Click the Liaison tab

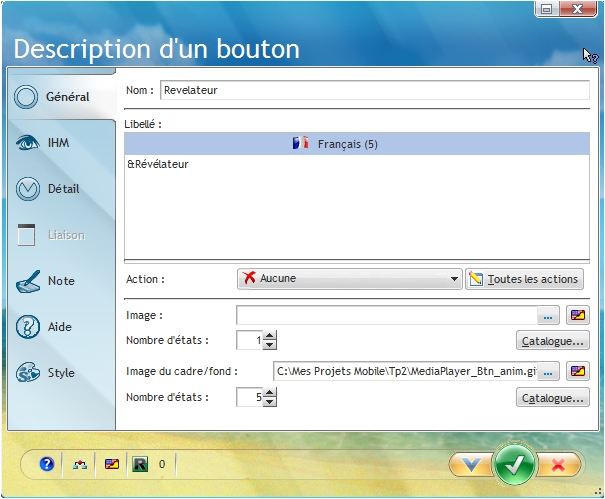[x=62, y=235]
